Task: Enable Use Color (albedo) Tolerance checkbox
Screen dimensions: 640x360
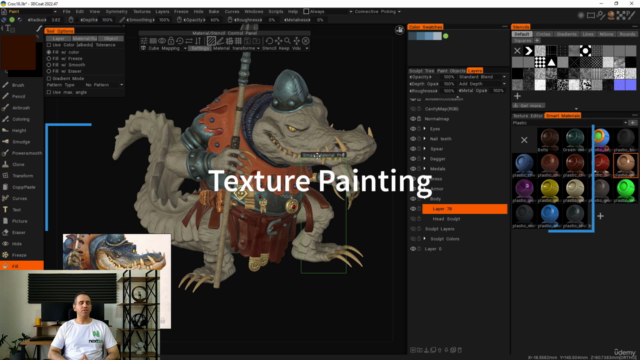Action: tap(49, 45)
